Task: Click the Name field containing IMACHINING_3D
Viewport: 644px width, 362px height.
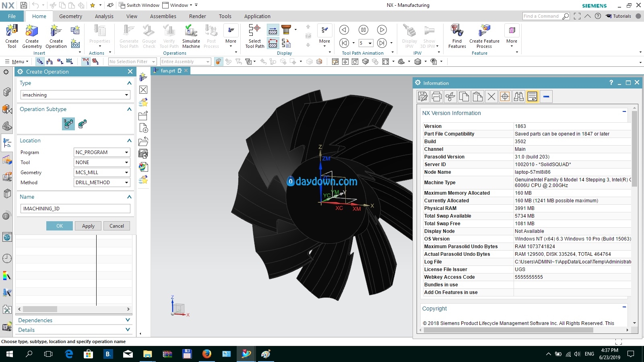Action: (75, 209)
